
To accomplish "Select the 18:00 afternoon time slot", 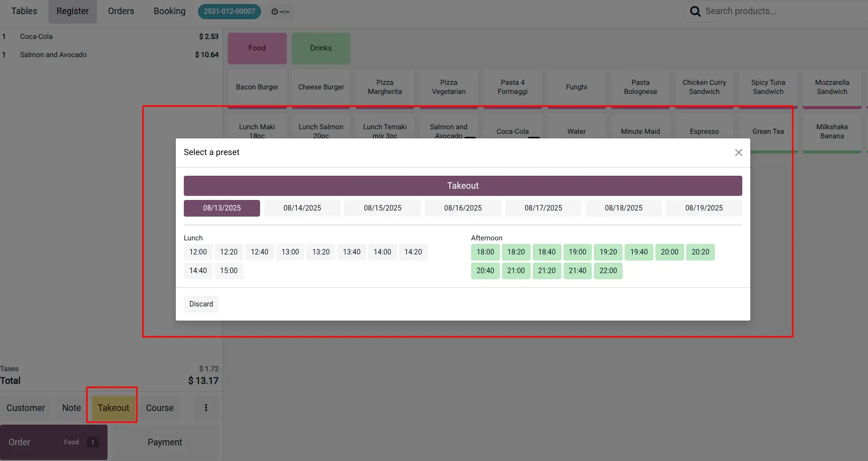I will pos(485,252).
